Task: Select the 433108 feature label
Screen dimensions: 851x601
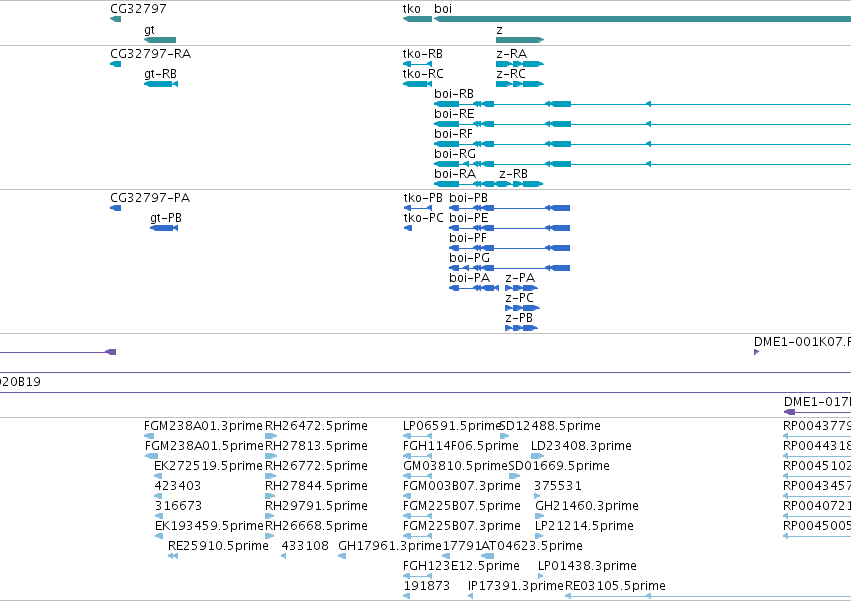Action: click(305, 546)
